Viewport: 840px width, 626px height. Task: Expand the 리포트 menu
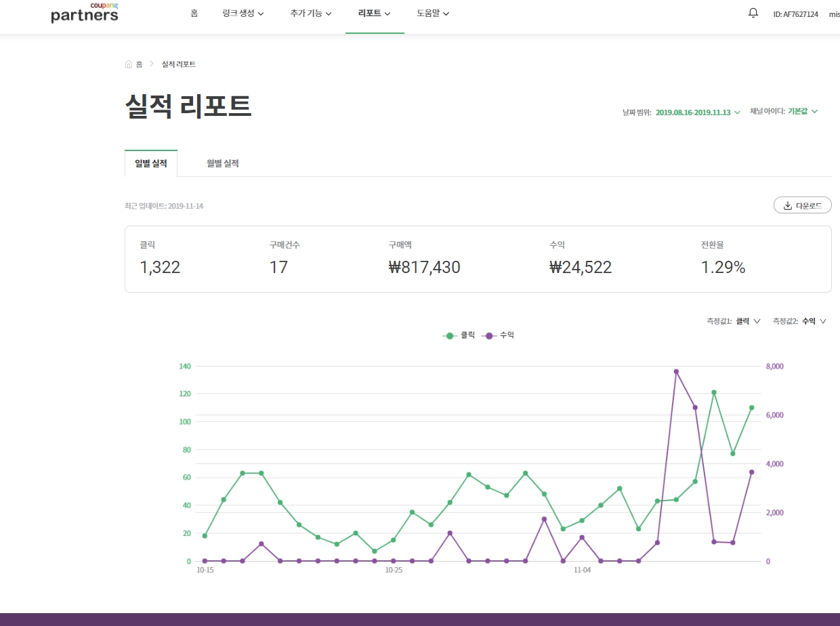coord(375,13)
